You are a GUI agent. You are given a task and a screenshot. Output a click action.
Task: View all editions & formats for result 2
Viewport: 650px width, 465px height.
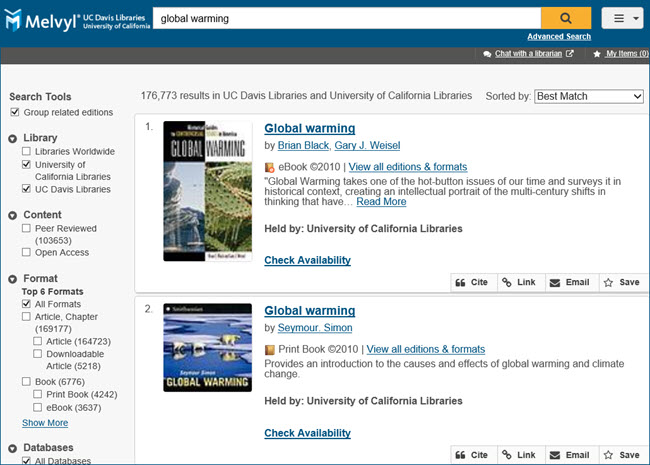(426, 349)
